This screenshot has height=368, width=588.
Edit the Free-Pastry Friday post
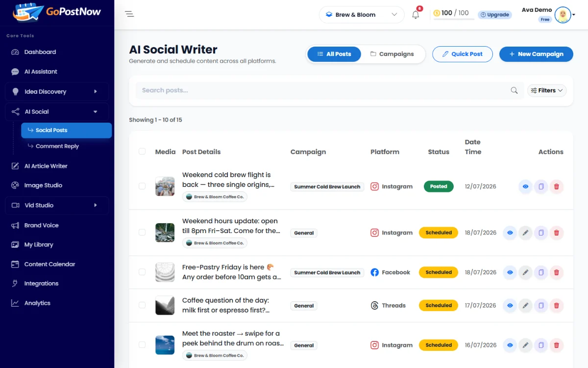525,272
